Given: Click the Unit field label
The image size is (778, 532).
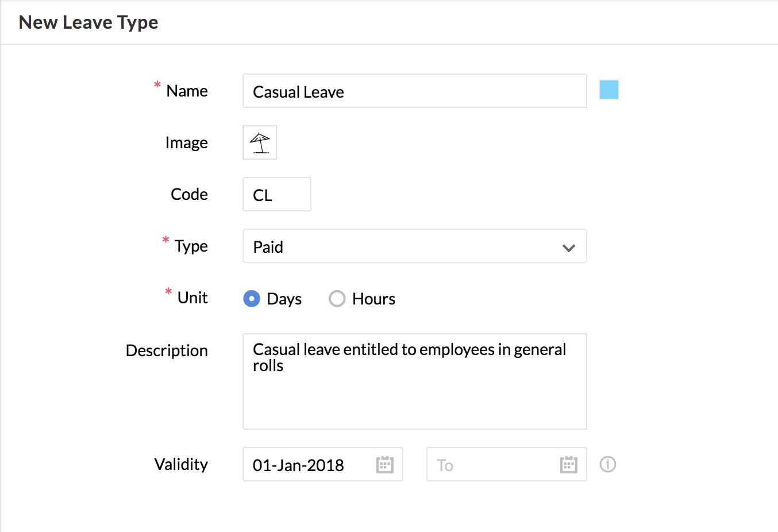Looking at the screenshot, I should [x=192, y=298].
